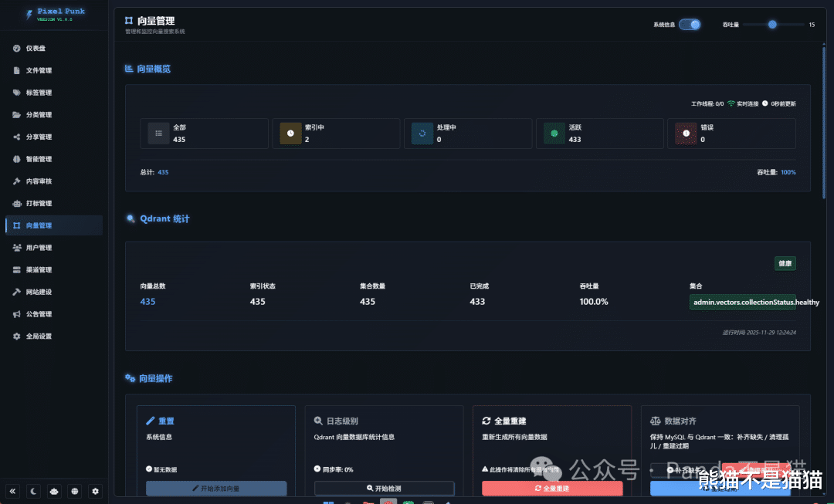Click the 工作线程: 0/0 text

click(x=707, y=103)
